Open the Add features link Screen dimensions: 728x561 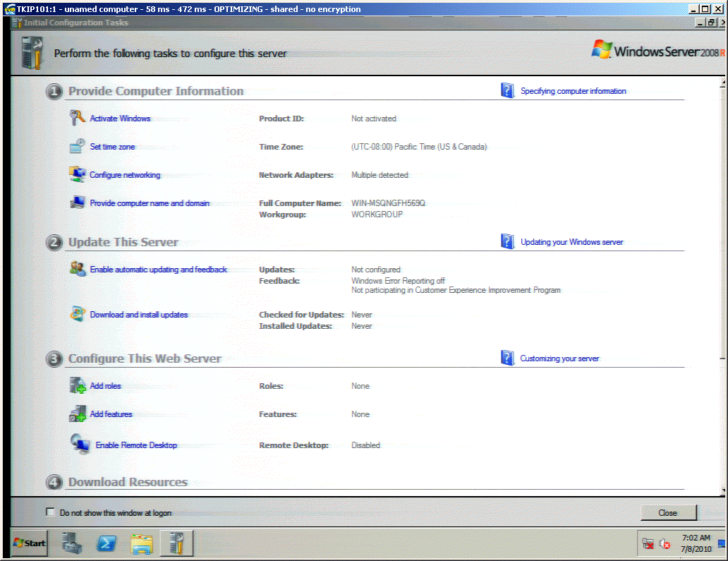111,414
